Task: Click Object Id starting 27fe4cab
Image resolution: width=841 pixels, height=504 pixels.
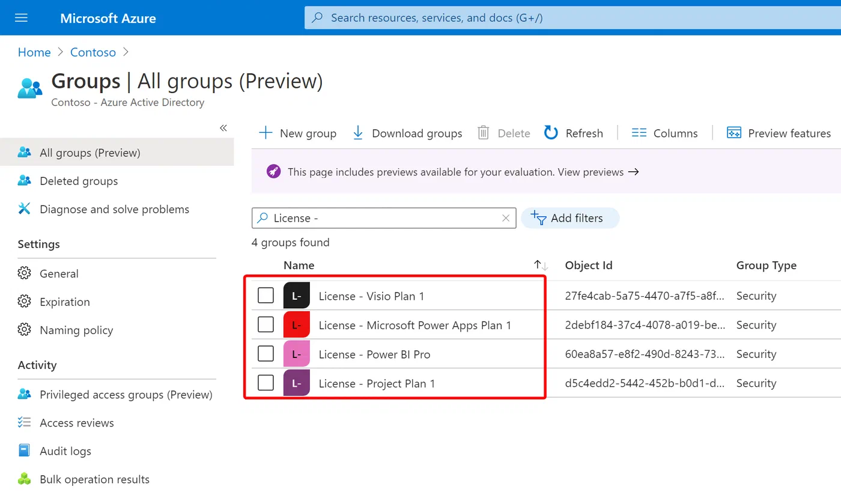Action: (x=645, y=296)
